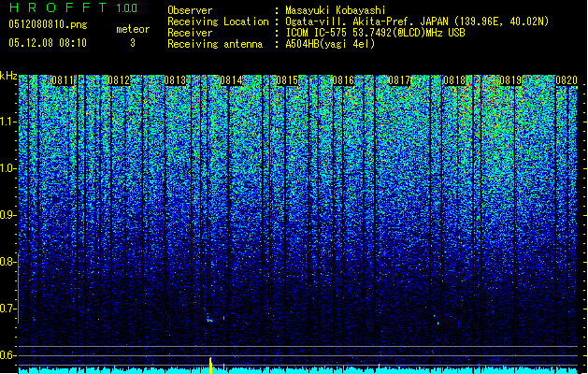Click the yellow power spike near 0817
The image size is (588, 374).
380,368
